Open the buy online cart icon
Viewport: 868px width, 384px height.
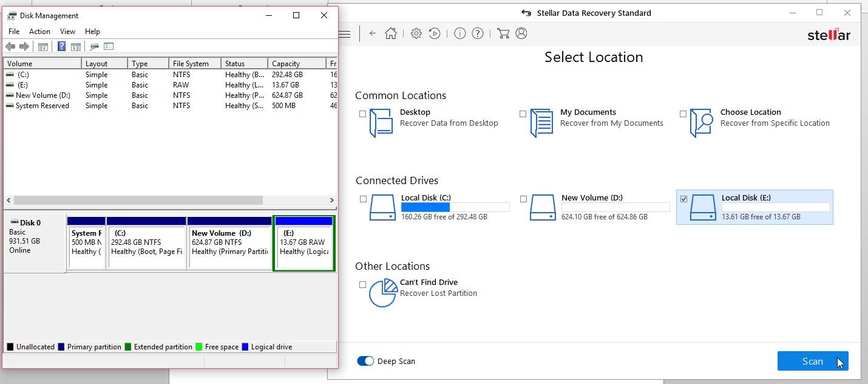503,34
